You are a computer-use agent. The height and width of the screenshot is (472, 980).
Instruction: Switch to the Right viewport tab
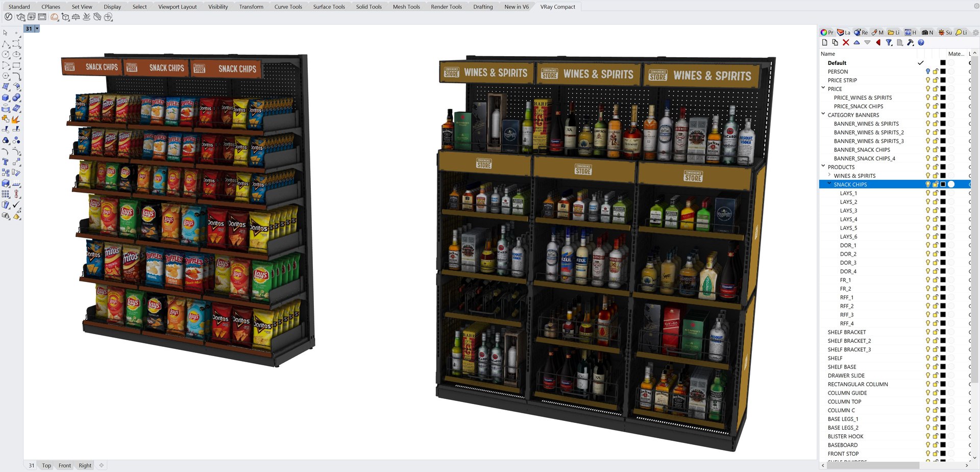coord(85,465)
